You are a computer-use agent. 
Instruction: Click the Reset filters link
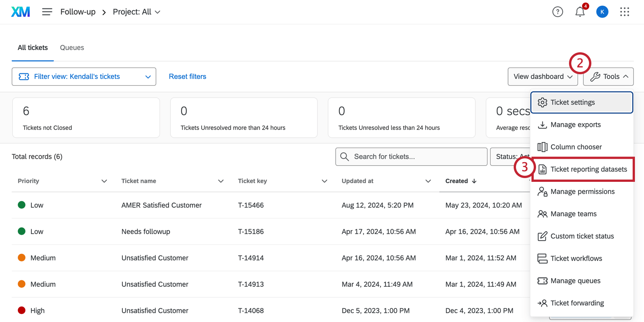(188, 77)
